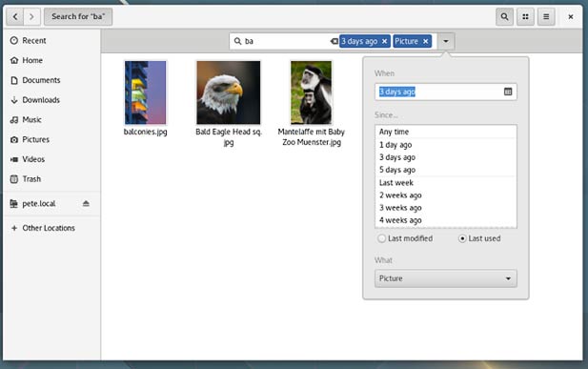Open the calendar icon in When field
The width and height of the screenshot is (588, 369).
click(x=508, y=92)
